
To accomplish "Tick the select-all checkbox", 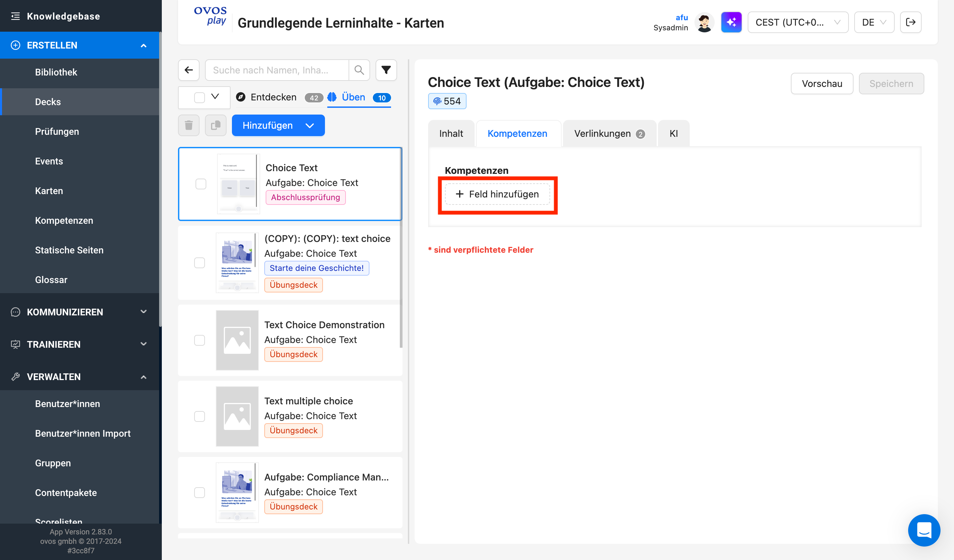I will 200,98.
